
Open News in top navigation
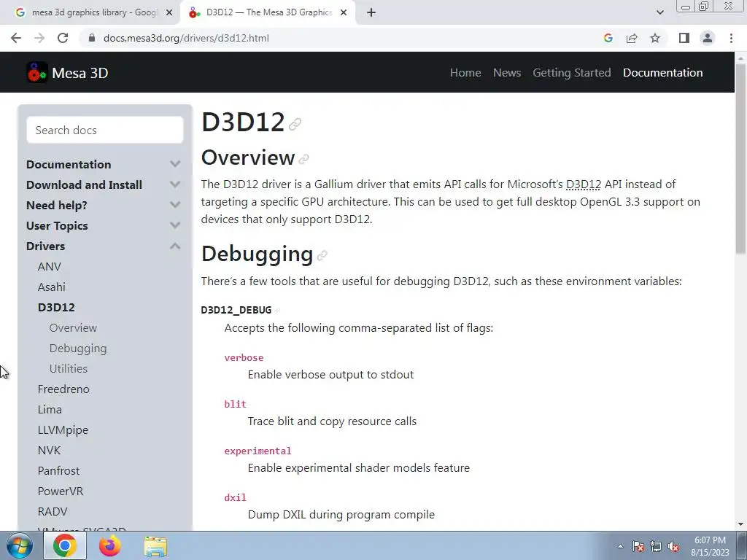pyautogui.click(x=507, y=73)
